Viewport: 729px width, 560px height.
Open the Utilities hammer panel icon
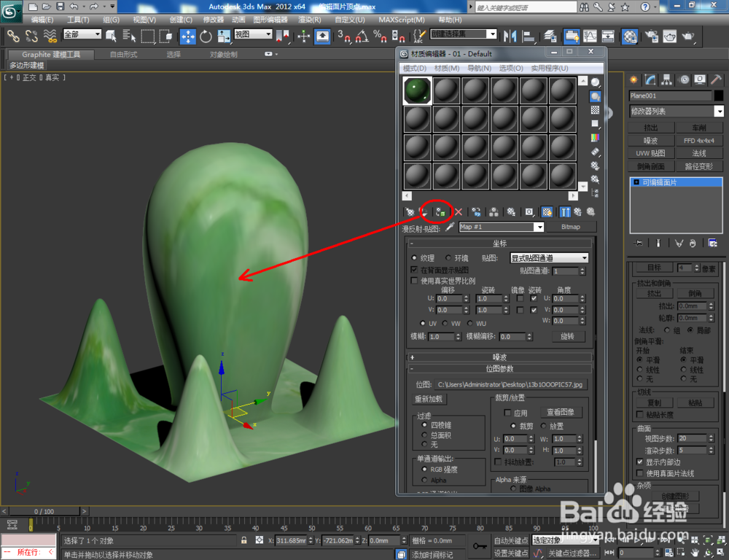[717, 80]
